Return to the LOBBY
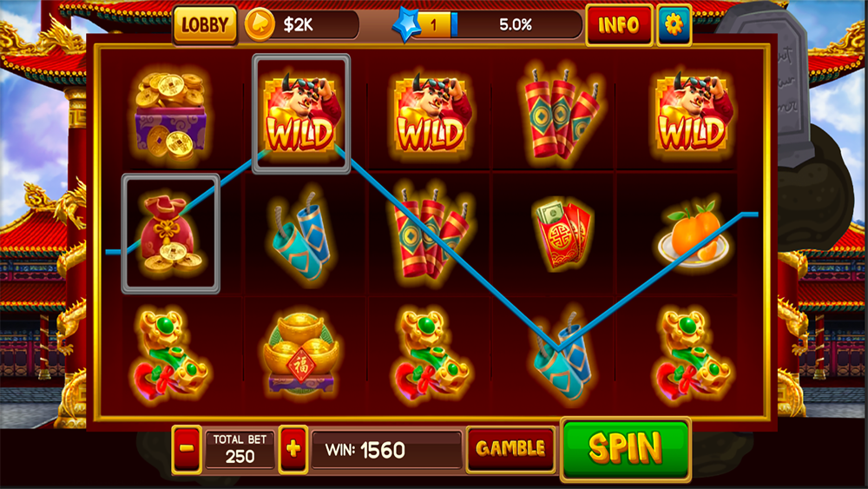 pos(205,25)
